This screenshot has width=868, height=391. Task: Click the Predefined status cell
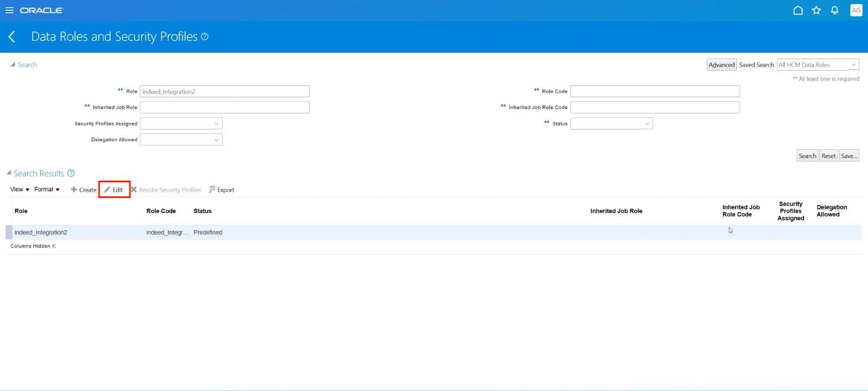(208, 232)
